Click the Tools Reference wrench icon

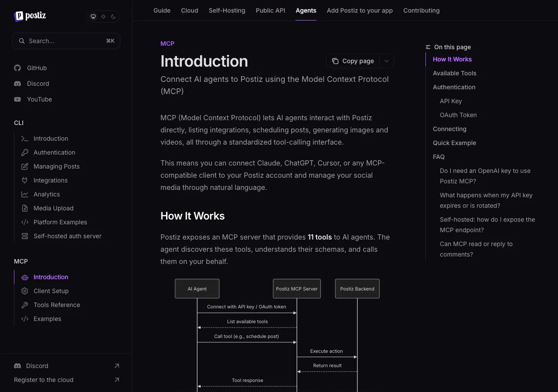point(25,305)
